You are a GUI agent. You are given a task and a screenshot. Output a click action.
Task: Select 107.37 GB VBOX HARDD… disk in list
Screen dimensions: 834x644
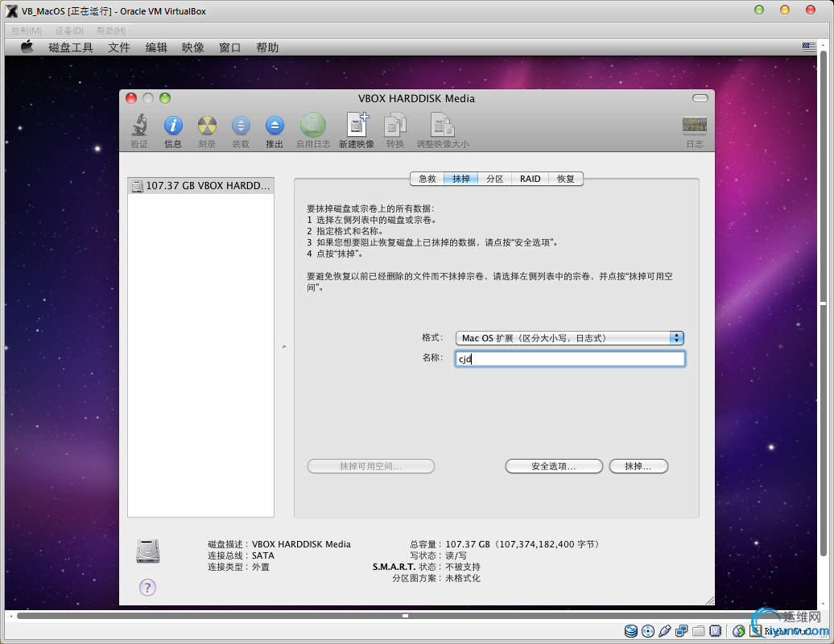pos(201,186)
